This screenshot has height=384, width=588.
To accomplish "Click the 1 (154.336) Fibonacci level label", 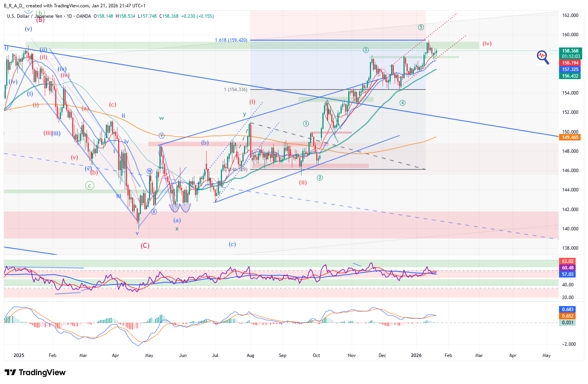I will (236, 90).
